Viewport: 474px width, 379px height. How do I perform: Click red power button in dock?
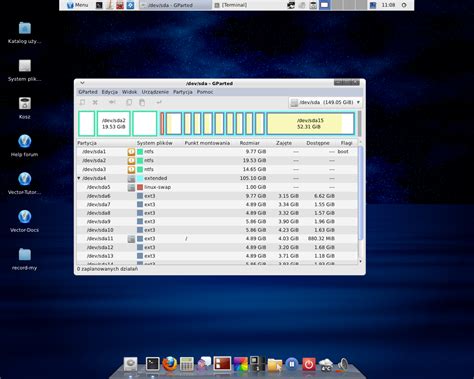point(309,364)
